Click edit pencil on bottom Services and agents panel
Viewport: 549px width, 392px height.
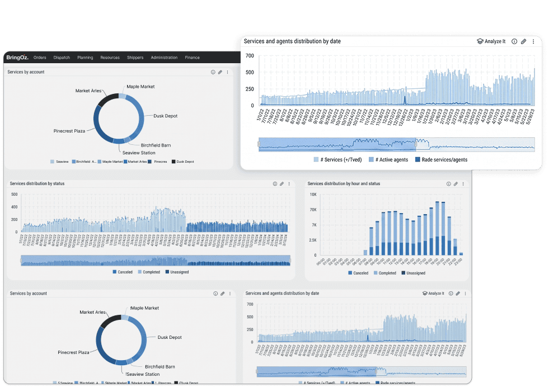point(458,294)
